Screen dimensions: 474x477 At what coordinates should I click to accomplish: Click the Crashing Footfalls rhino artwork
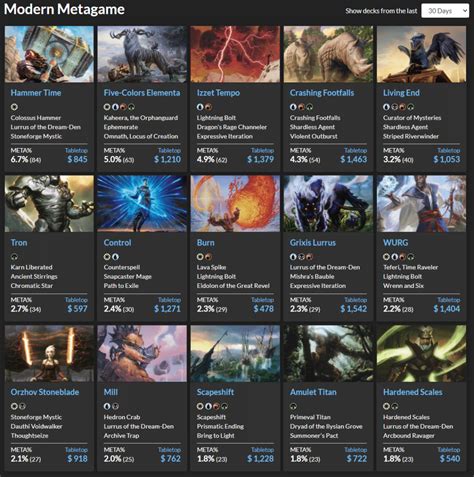point(328,54)
